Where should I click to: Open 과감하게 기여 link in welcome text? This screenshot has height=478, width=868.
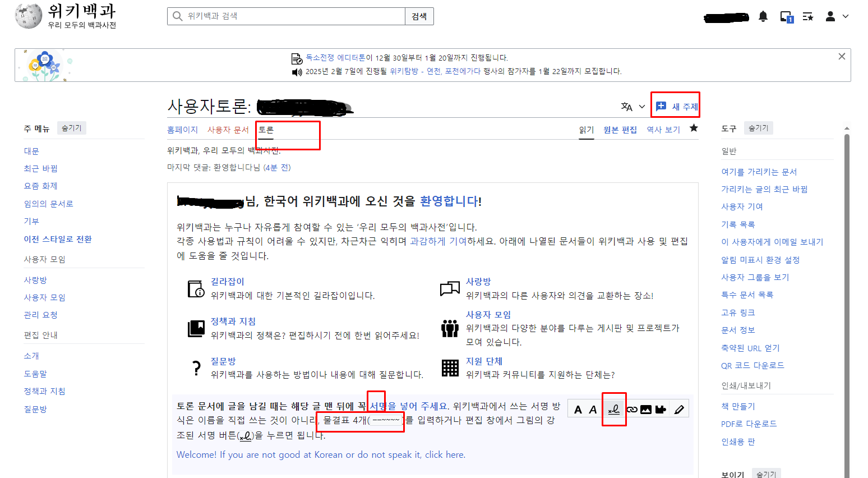[x=438, y=241]
